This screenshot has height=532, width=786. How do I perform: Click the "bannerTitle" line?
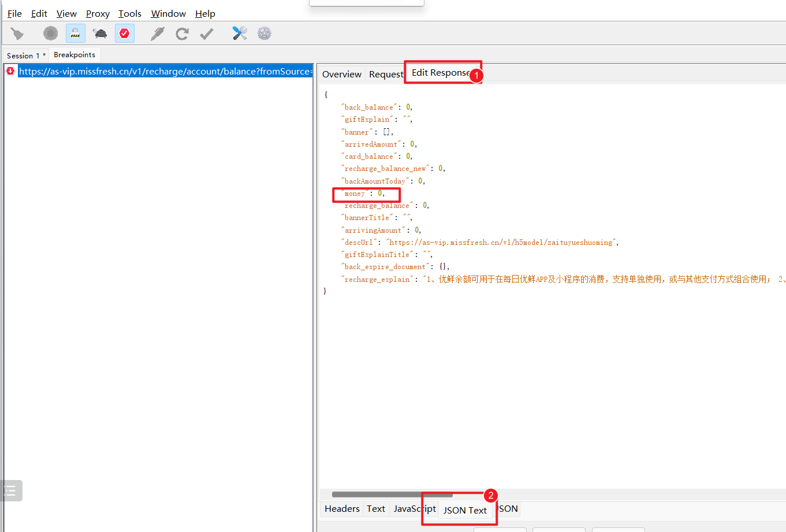[377, 218]
